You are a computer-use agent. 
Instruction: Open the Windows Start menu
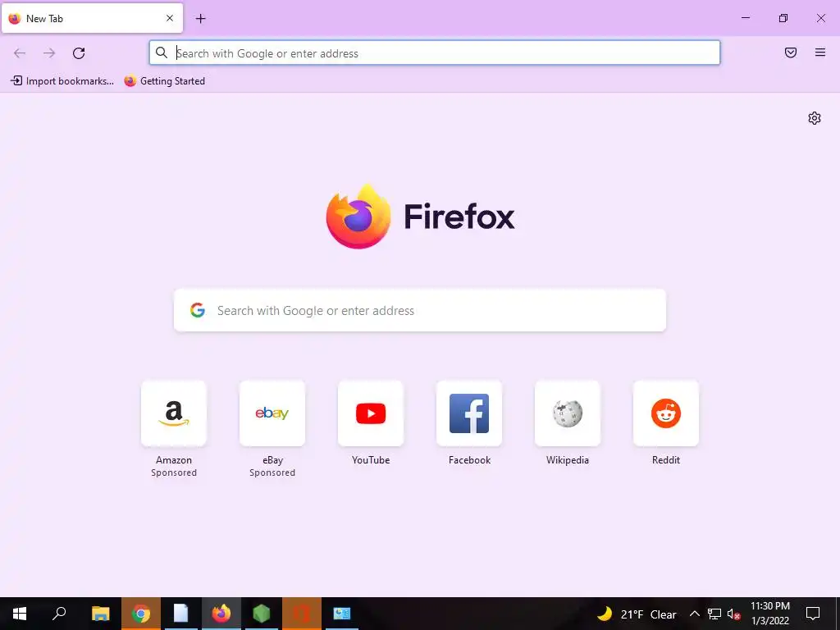pos(20,614)
